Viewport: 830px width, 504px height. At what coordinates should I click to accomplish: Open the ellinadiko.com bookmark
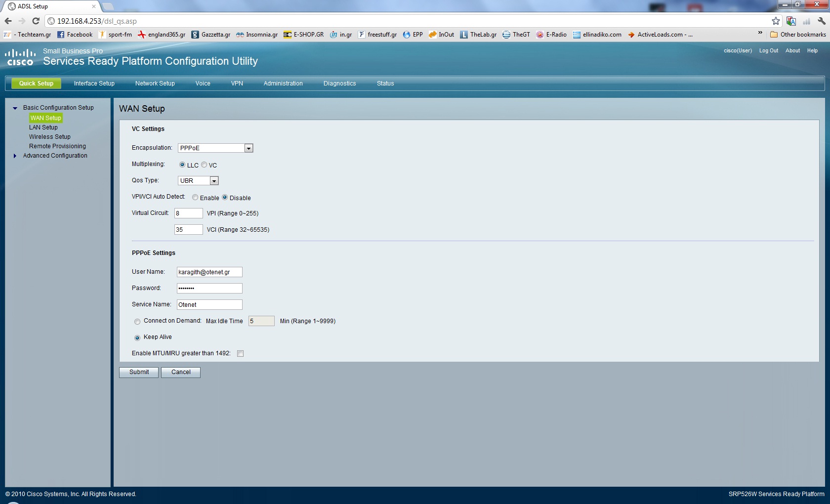(597, 35)
